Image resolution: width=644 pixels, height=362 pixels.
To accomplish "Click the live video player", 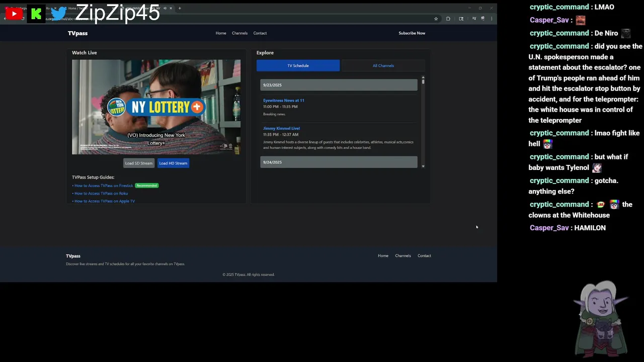I will point(156,107).
